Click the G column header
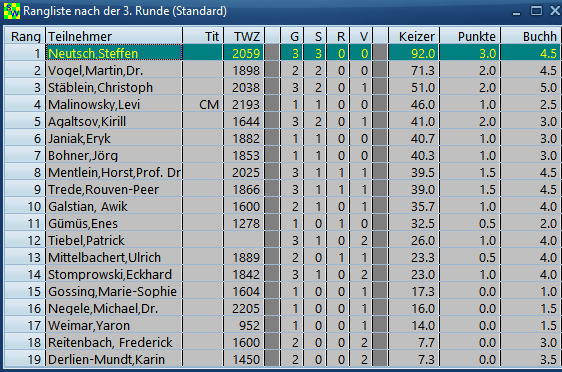 click(x=292, y=36)
